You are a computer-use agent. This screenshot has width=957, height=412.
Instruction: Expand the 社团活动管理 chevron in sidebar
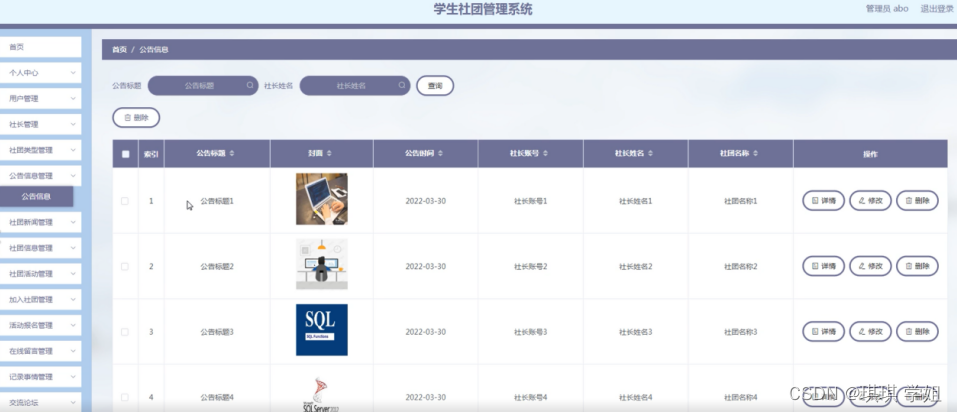73,273
